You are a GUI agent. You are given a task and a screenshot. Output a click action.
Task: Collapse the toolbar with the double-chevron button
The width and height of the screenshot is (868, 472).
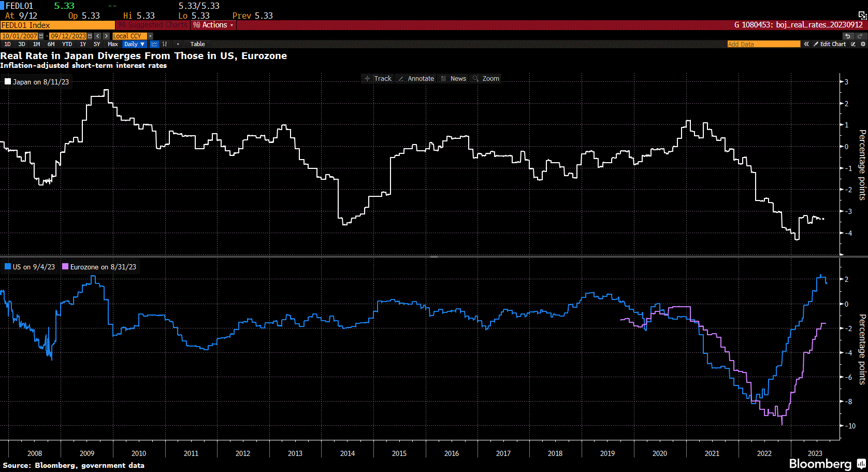point(806,44)
